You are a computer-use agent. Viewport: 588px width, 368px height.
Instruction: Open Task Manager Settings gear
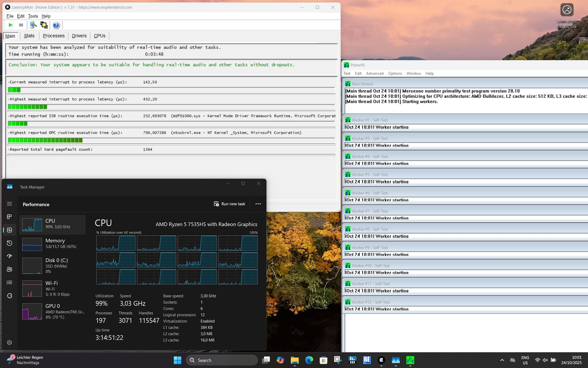coord(9,343)
